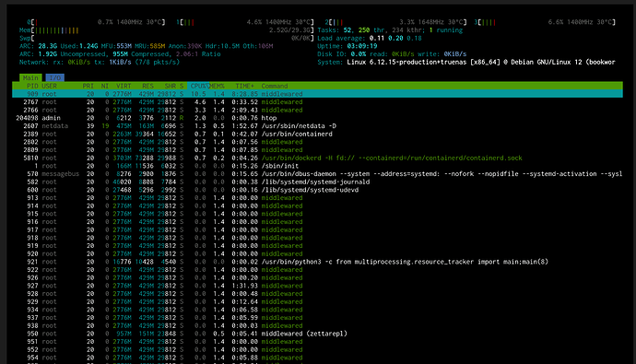This screenshot has width=636, height=364.
Task: Sort by the MEM% column header
Action: (x=217, y=86)
